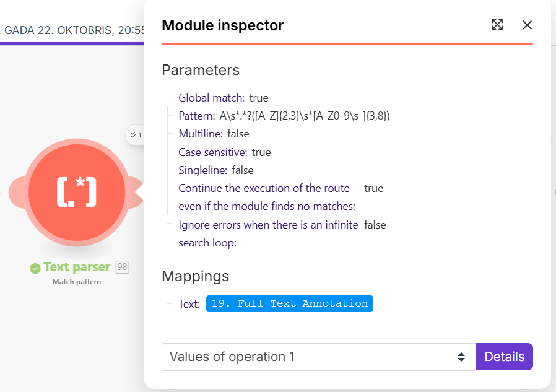
Task: Click the Singleline parameter row
Action: point(215,170)
